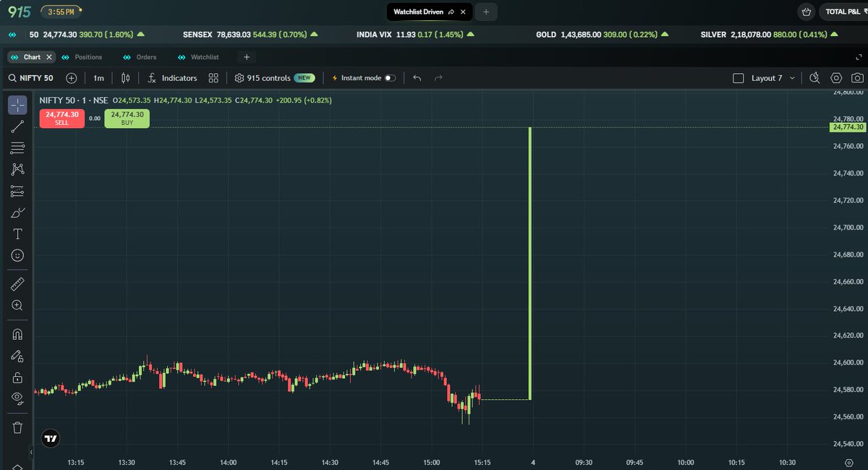Collapse the left drawing toolbar arrow
This screenshot has height=470, width=868.
31,452
